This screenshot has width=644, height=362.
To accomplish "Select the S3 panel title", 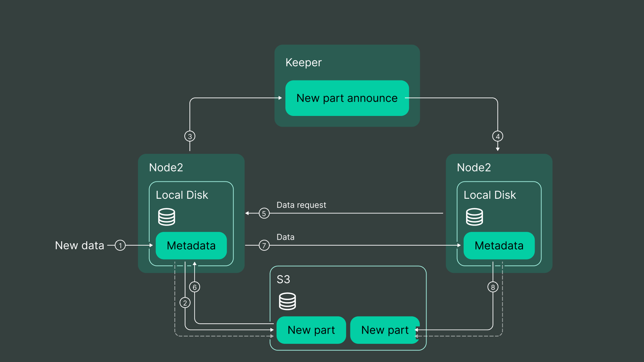I will 284,279.
